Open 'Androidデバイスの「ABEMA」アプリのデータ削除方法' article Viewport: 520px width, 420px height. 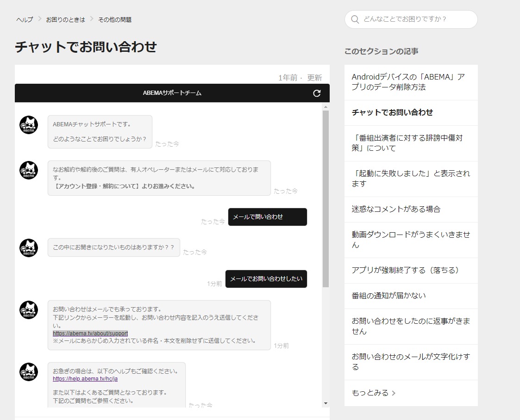click(x=411, y=82)
